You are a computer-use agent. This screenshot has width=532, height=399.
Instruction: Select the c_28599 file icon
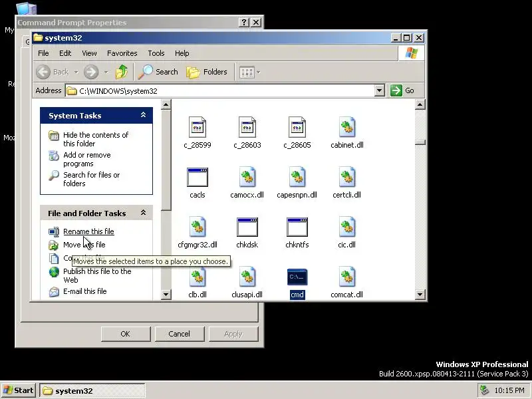(198, 127)
